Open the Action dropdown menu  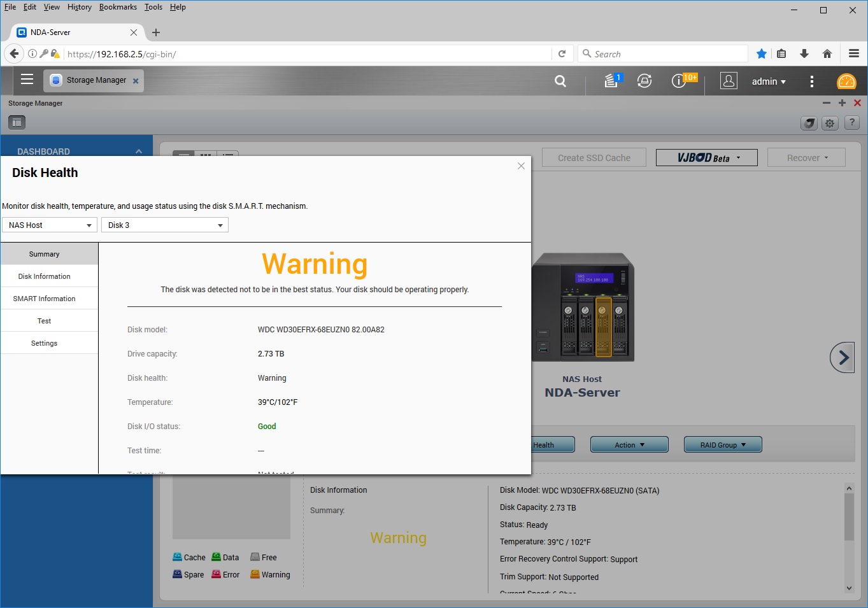629,444
